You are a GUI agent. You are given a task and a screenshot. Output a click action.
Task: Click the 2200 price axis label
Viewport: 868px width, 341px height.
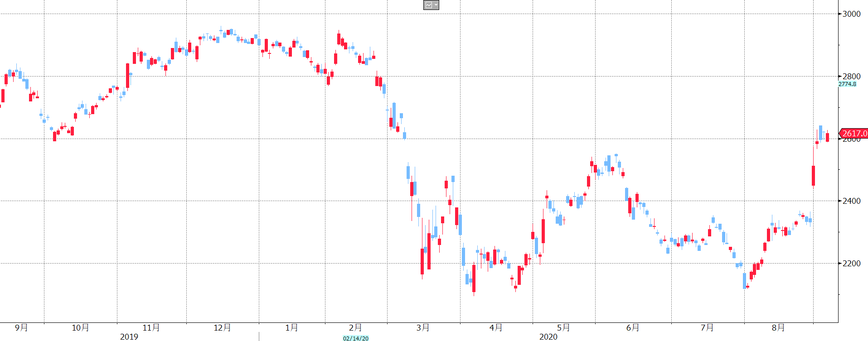point(851,264)
